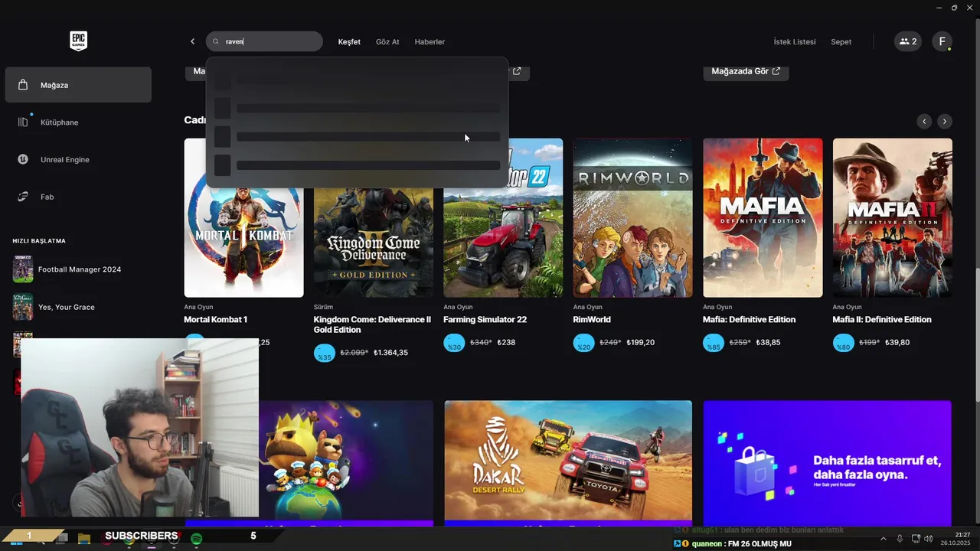Click the taskbar microphone icon
Image resolution: width=980 pixels, height=551 pixels.
tap(900, 539)
